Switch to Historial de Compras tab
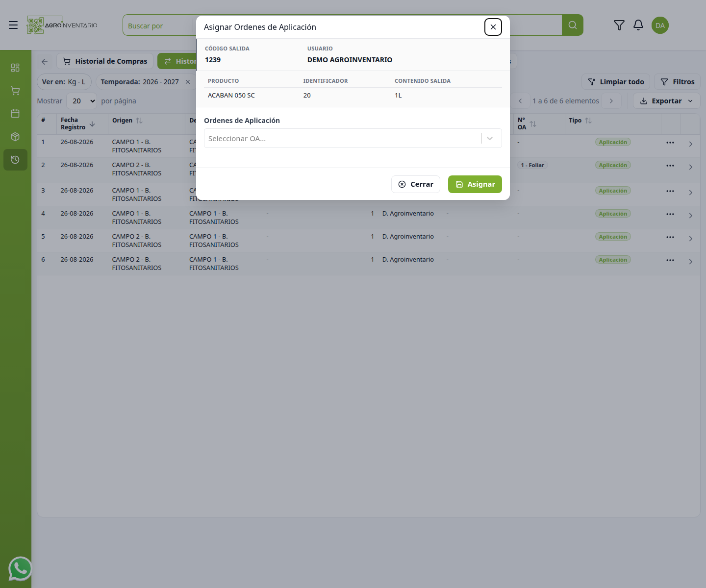706x588 pixels. [105, 61]
